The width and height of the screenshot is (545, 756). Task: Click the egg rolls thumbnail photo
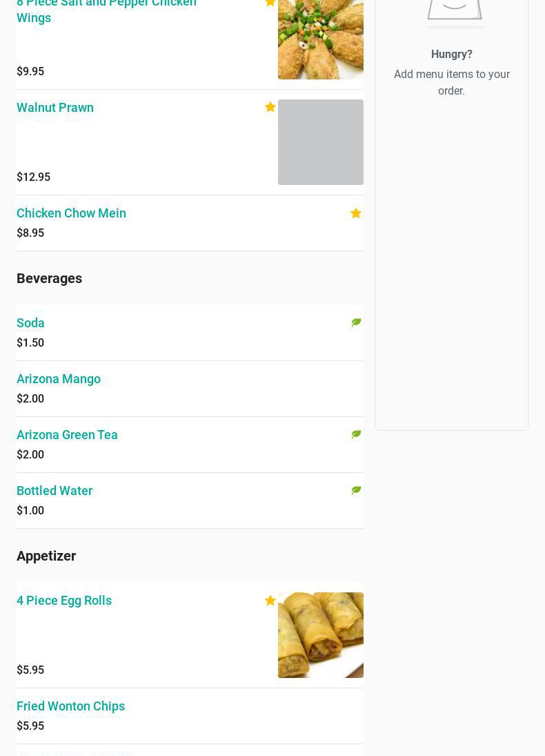click(321, 635)
